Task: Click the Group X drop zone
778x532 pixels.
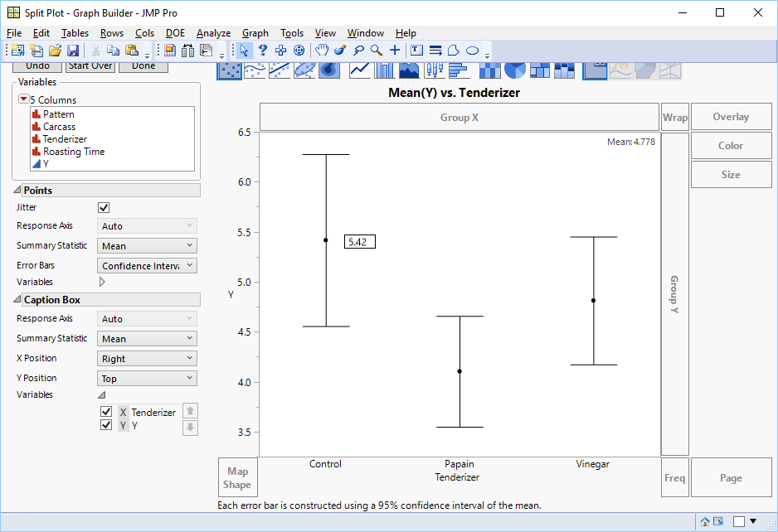Action: click(x=460, y=118)
